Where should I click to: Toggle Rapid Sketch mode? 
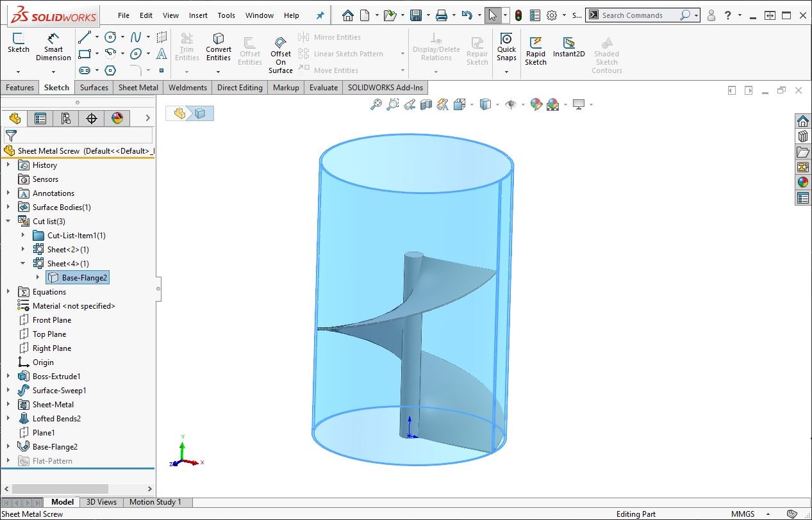[x=535, y=49]
